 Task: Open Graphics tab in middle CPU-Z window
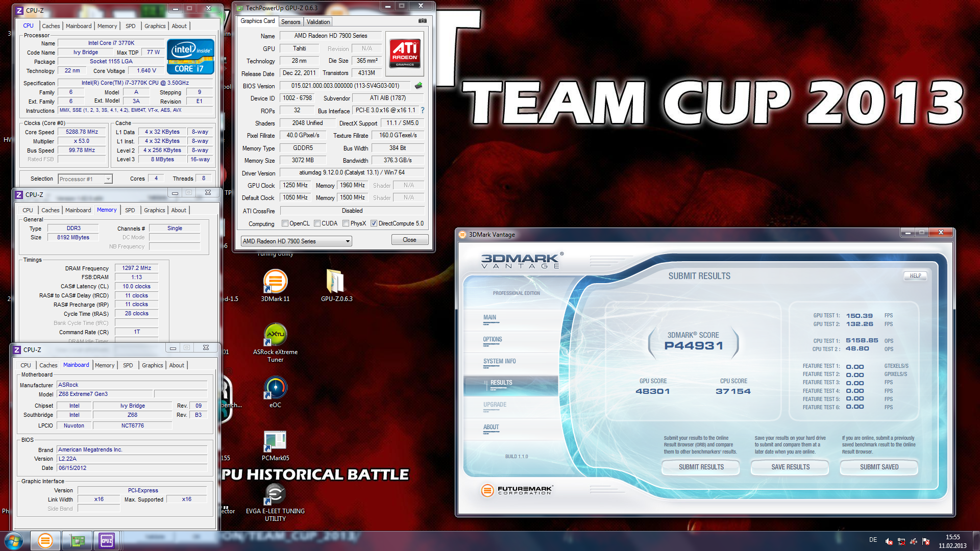pyautogui.click(x=155, y=210)
